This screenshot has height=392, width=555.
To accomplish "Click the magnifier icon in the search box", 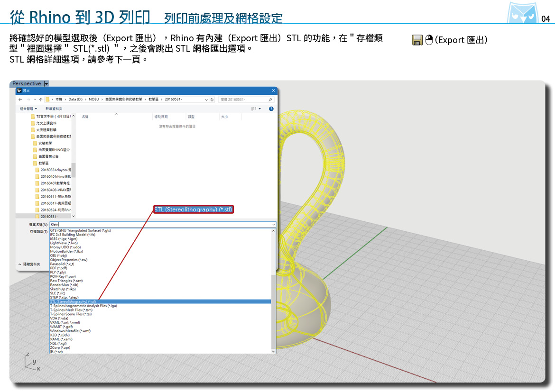I will 270,100.
